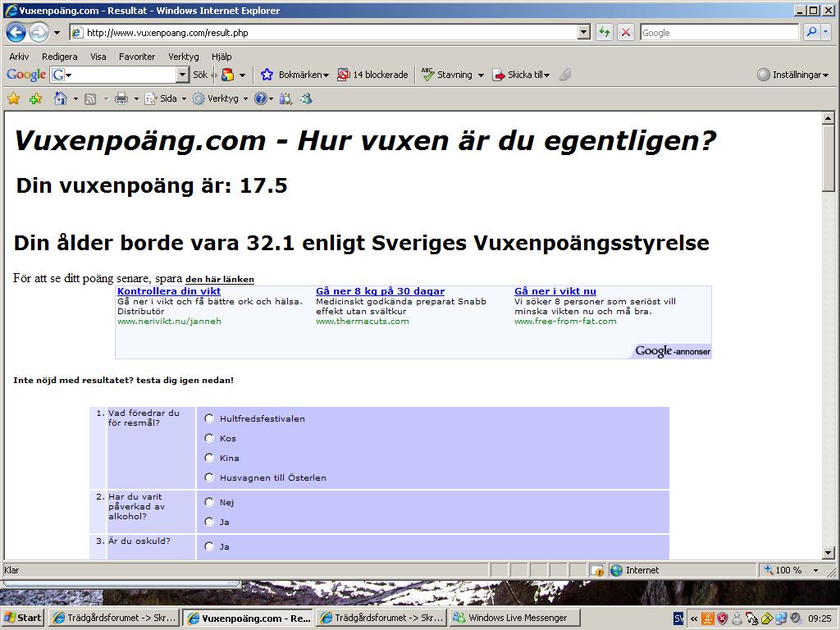Select Nej for the alcohol question
The width and height of the screenshot is (840, 630).
click(209, 502)
